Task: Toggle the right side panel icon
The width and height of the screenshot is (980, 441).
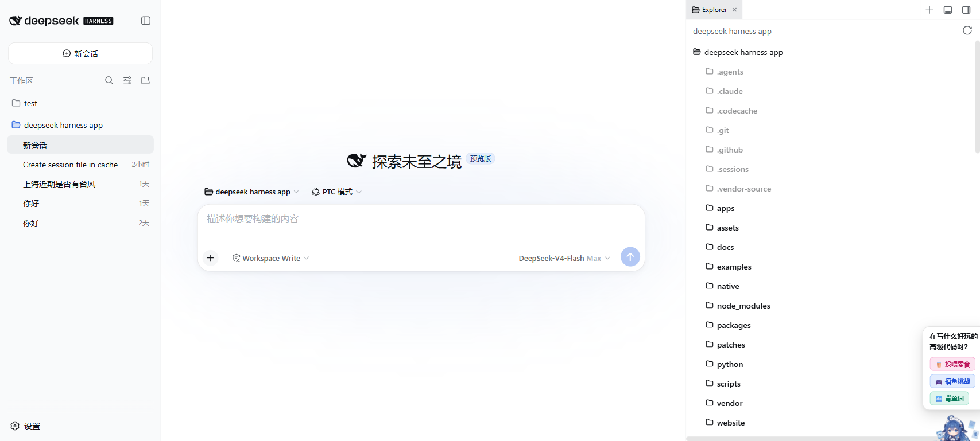Action: (x=966, y=10)
